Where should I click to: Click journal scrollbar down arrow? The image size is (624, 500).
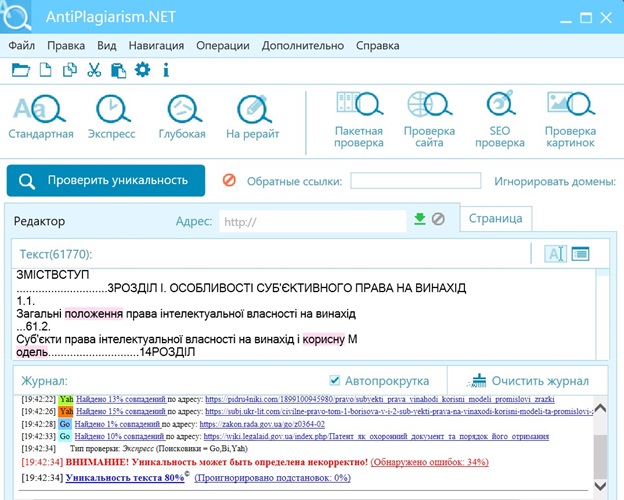(x=600, y=486)
